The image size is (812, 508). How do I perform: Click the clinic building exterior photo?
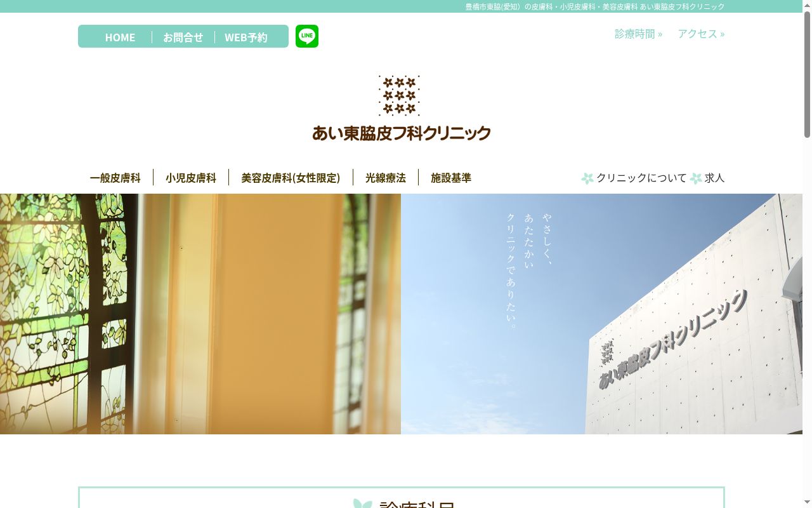[x=601, y=314]
